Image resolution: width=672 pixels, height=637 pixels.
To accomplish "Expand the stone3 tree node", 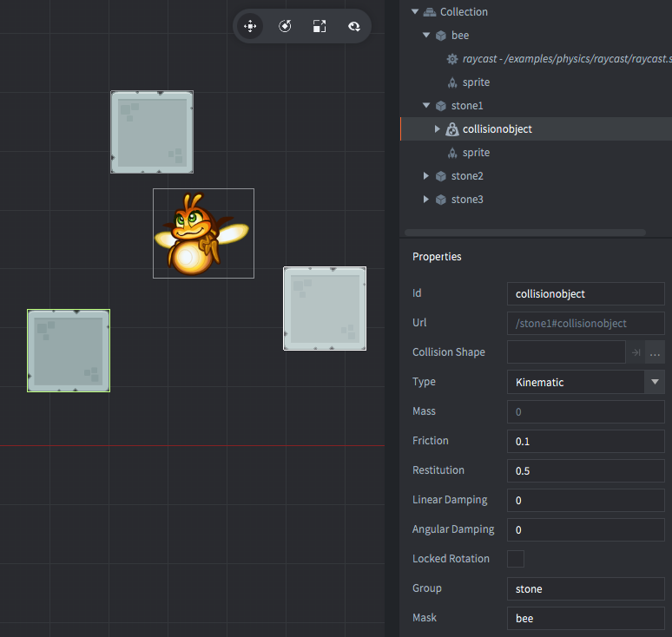I will click(x=426, y=200).
